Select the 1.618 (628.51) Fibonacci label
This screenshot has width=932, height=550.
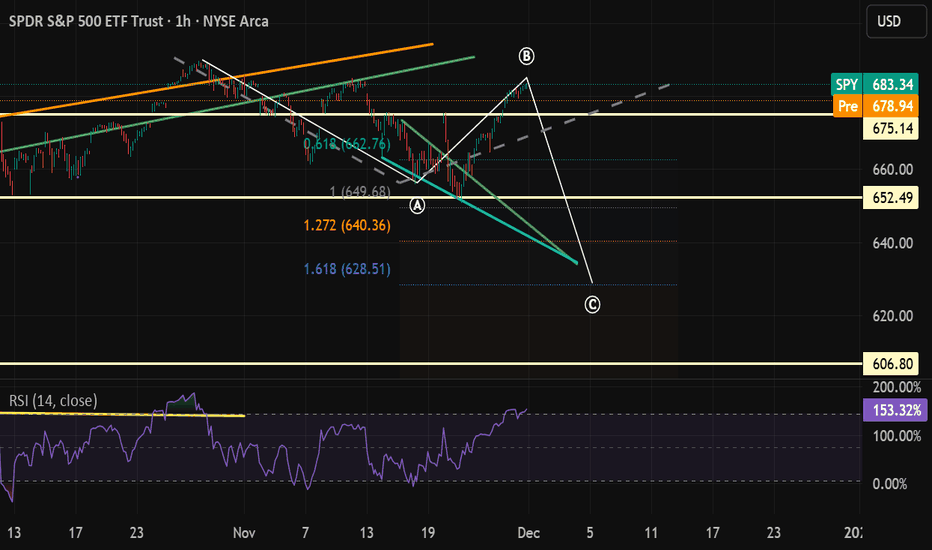tap(347, 269)
